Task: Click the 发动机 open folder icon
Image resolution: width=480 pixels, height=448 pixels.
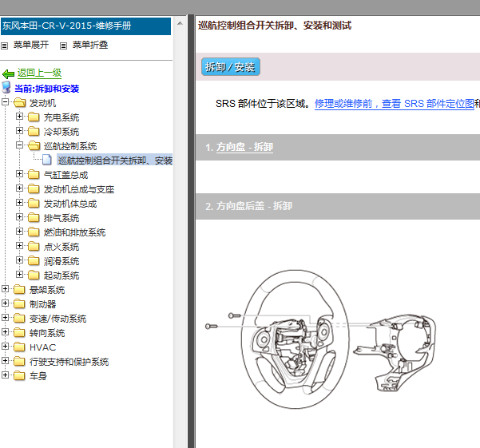Action: coord(19,102)
